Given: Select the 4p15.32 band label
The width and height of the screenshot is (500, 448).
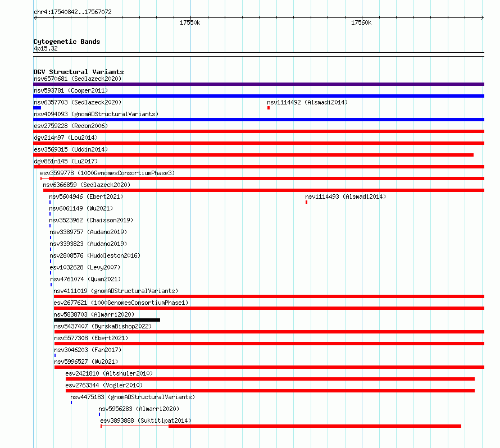Looking at the screenshot, I should coord(46,48).
